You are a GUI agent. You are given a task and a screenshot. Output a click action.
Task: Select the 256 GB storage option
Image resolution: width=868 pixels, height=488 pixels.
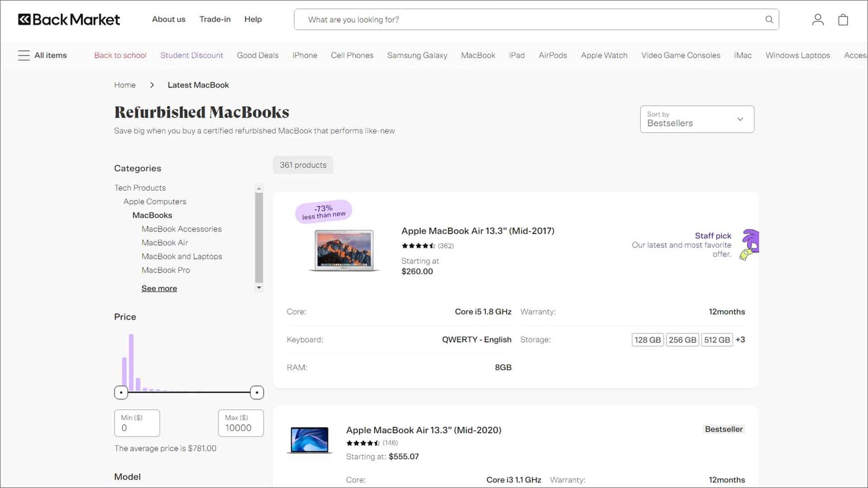pyautogui.click(x=682, y=340)
